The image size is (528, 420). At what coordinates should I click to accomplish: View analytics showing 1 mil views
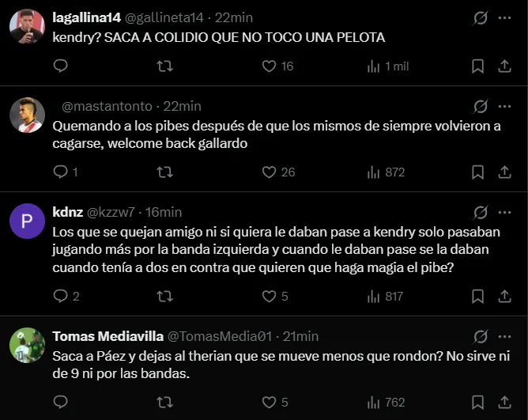pyautogui.click(x=374, y=66)
